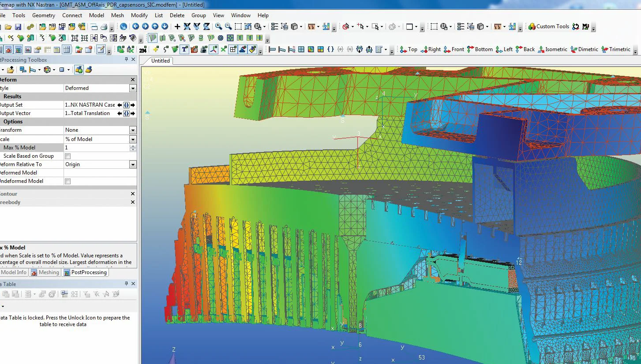Image resolution: width=641 pixels, height=364 pixels.
Task: Switch to the Top view
Action: [x=409, y=49]
